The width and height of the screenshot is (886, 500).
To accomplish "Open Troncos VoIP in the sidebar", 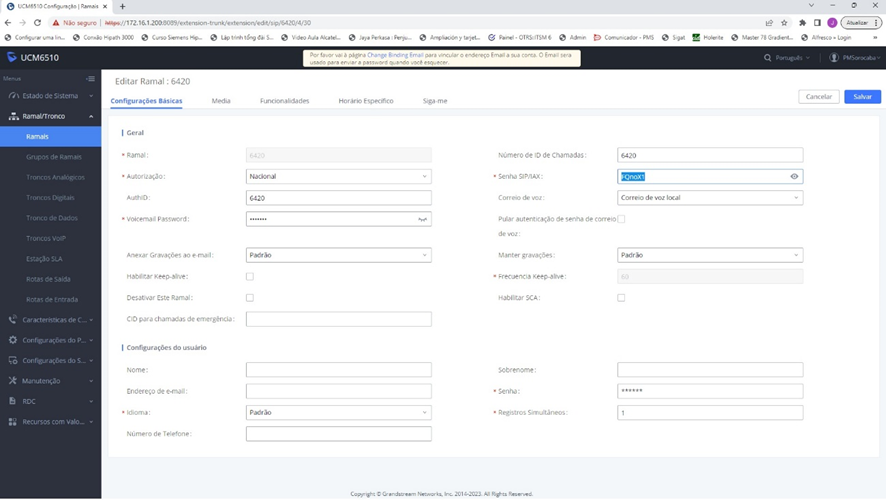I will coord(46,238).
